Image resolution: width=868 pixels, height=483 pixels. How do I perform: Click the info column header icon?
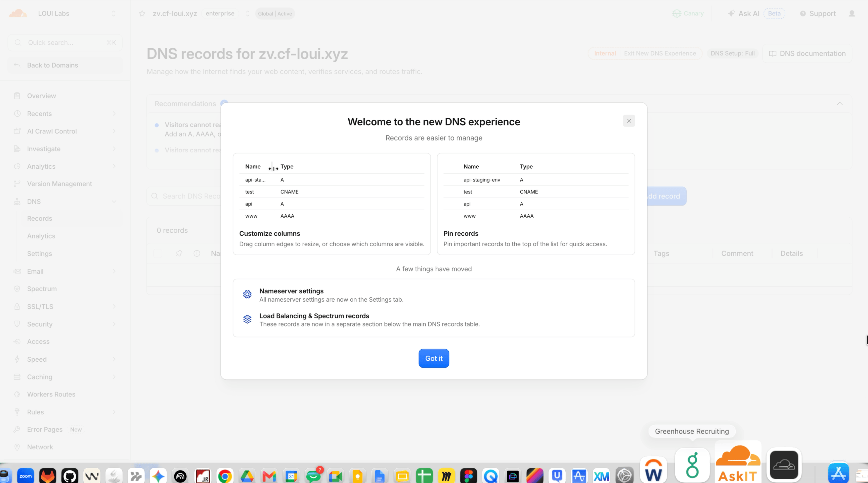tap(197, 254)
